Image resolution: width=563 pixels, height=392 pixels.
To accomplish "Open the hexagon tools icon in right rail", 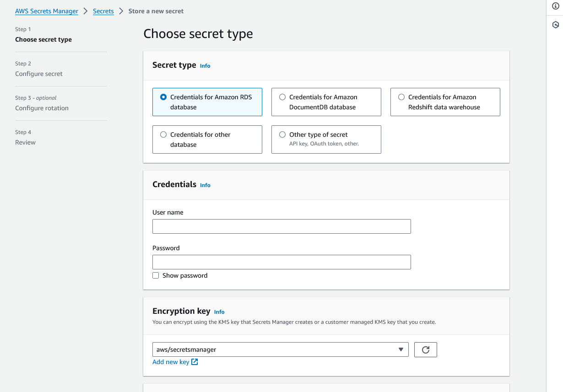I will pos(555,25).
